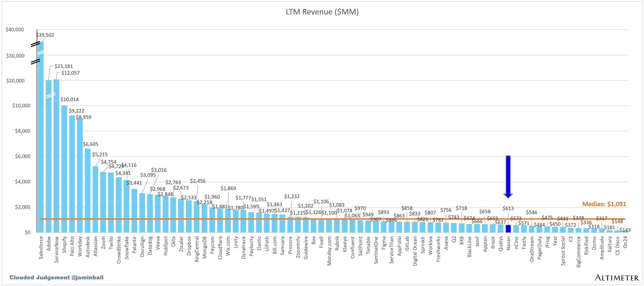Click the $39,502 data label
The width and height of the screenshot is (644, 286).
point(45,35)
